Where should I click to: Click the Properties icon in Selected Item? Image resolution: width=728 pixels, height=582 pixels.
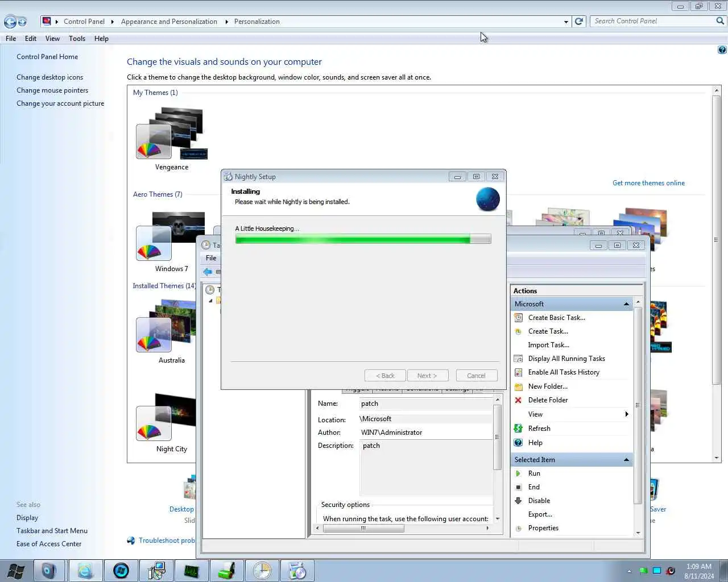pyautogui.click(x=518, y=528)
